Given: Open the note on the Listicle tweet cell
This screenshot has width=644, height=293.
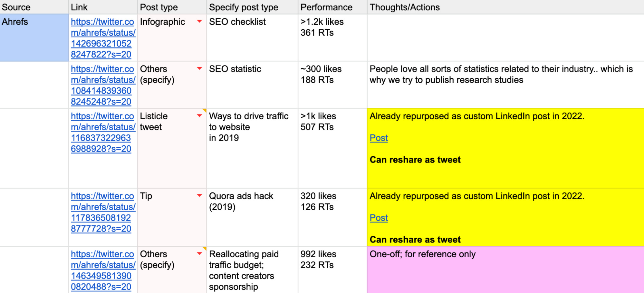Looking at the screenshot, I should tap(204, 111).
